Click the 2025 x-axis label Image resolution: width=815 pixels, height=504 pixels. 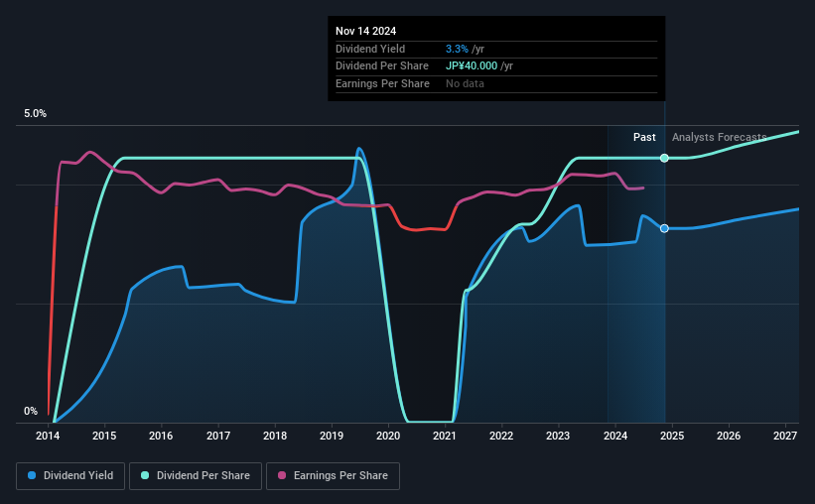click(672, 436)
